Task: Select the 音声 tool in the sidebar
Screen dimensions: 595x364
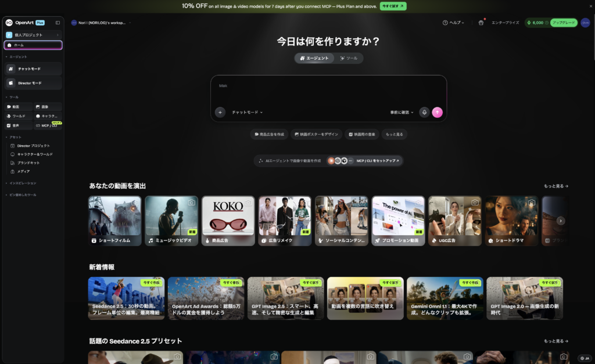Action: 19,125
